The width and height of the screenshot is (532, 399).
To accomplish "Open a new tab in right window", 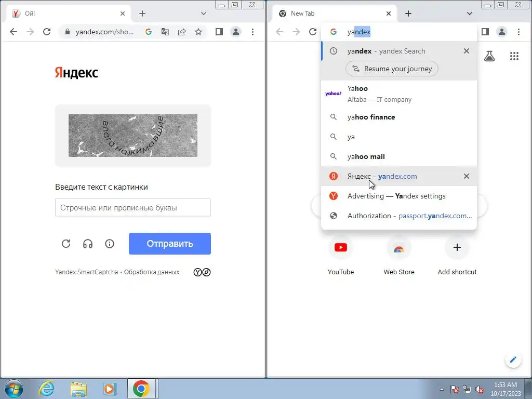I will (x=408, y=14).
